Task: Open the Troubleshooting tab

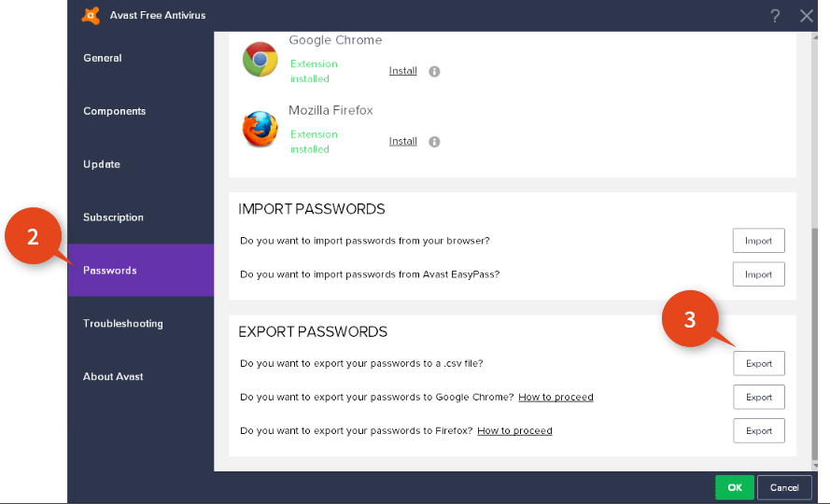Action: 141,324
